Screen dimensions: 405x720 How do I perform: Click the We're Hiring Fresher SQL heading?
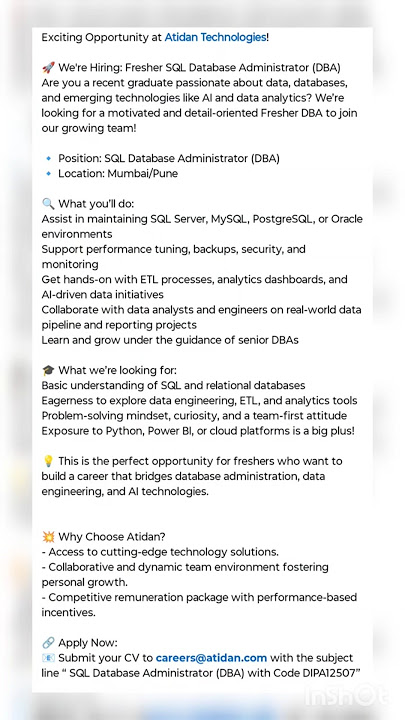pyautogui.click(x=199, y=68)
